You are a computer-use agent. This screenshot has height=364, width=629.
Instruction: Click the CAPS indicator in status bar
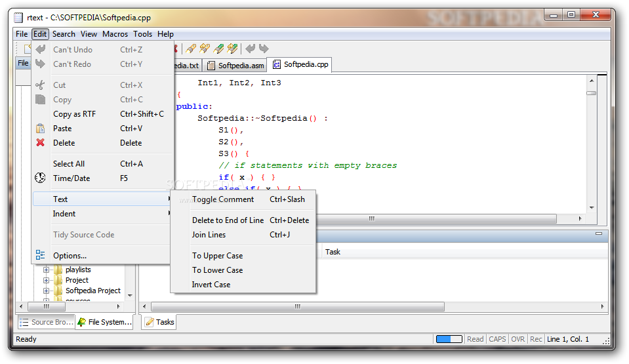point(497,339)
